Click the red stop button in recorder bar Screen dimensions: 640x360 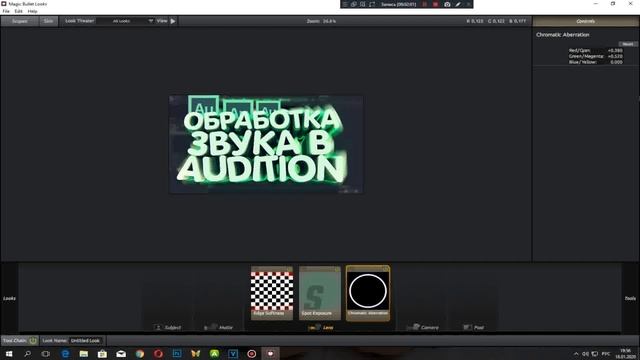(x=436, y=4)
